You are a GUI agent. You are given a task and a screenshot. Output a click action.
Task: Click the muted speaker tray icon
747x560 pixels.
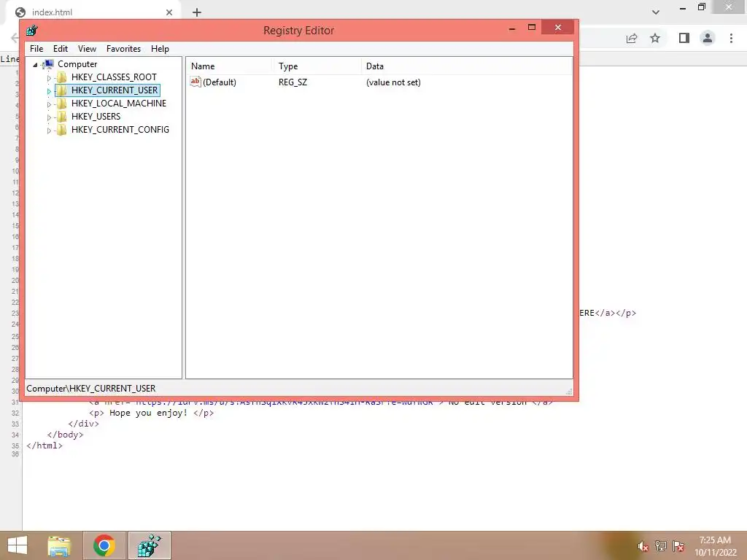(x=643, y=546)
